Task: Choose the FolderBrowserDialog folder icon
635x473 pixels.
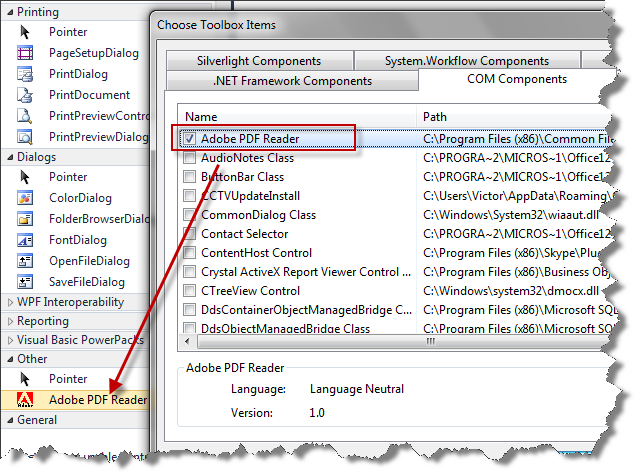Action: pos(25,219)
